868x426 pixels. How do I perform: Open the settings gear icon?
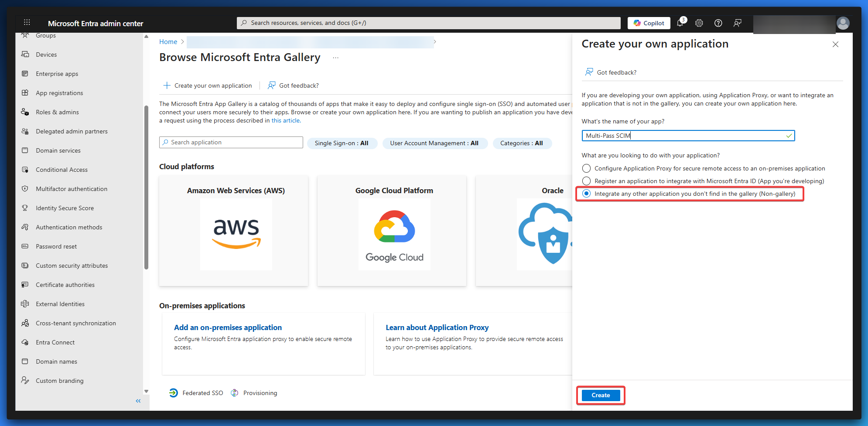pos(699,23)
